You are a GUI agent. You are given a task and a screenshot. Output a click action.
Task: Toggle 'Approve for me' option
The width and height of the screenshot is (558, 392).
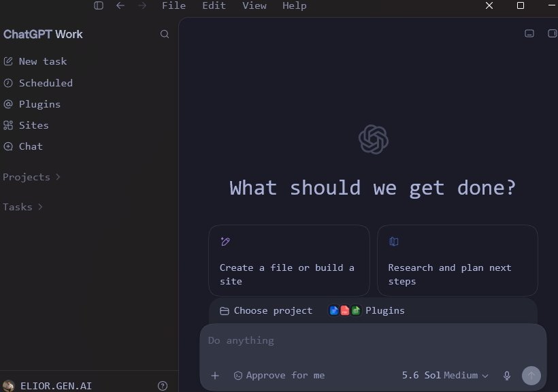(x=280, y=375)
